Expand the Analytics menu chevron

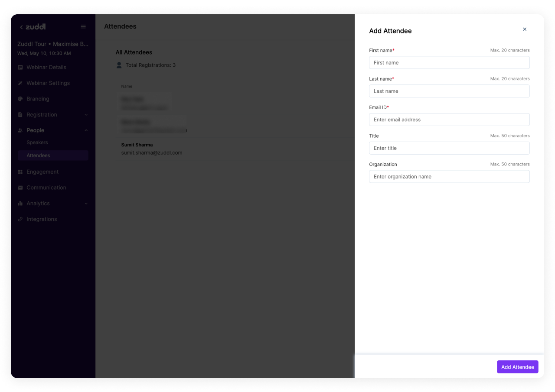86,204
